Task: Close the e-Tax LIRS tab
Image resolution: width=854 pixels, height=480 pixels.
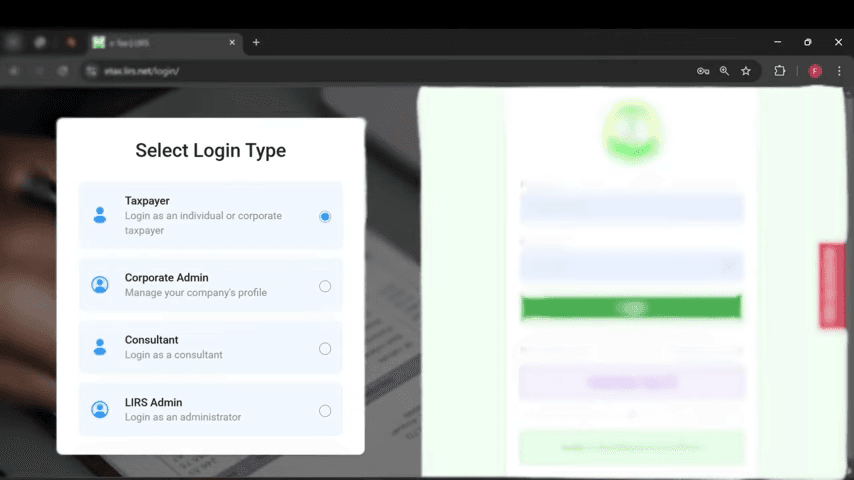Action: [x=233, y=43]
